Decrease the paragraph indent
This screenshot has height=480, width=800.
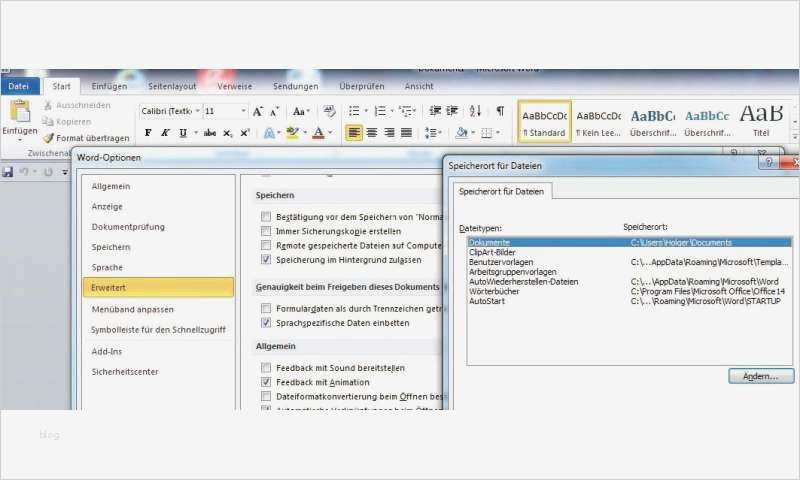click(435, 111)
